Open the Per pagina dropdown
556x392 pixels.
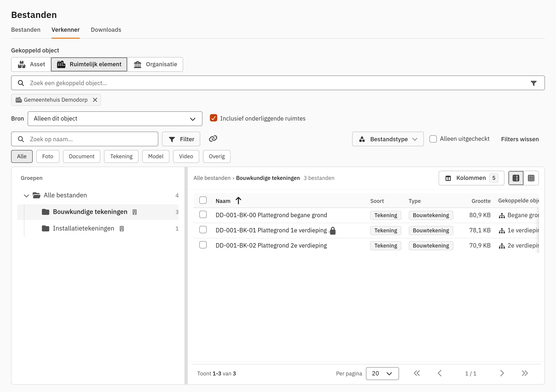[382, 373]
